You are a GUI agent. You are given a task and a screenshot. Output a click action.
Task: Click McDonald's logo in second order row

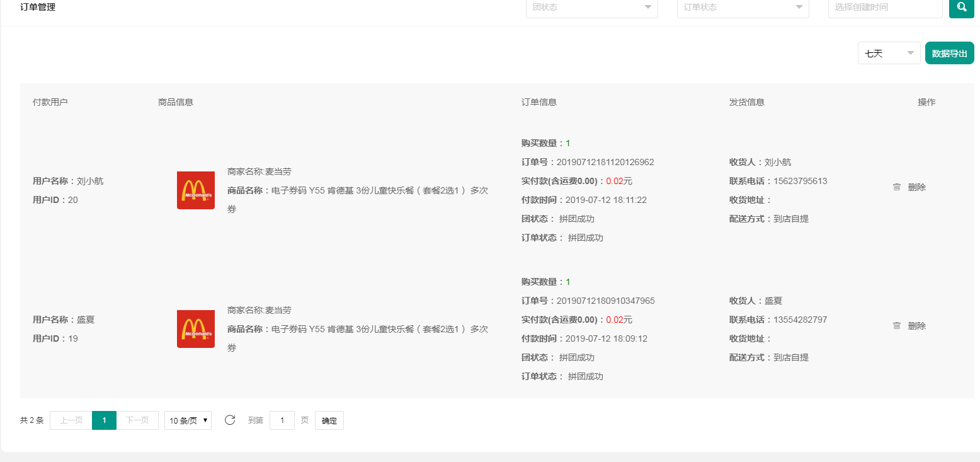[x=196, y=329]
